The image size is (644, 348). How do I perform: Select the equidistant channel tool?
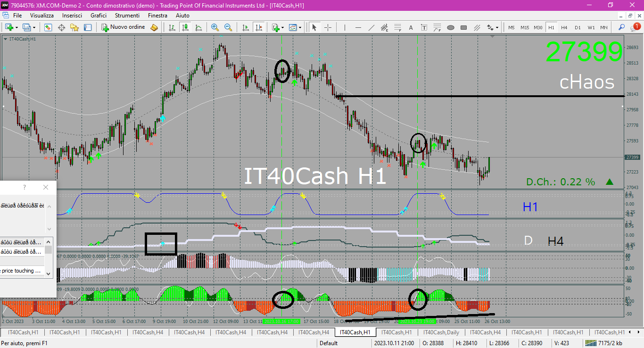[x=385, y=27]
